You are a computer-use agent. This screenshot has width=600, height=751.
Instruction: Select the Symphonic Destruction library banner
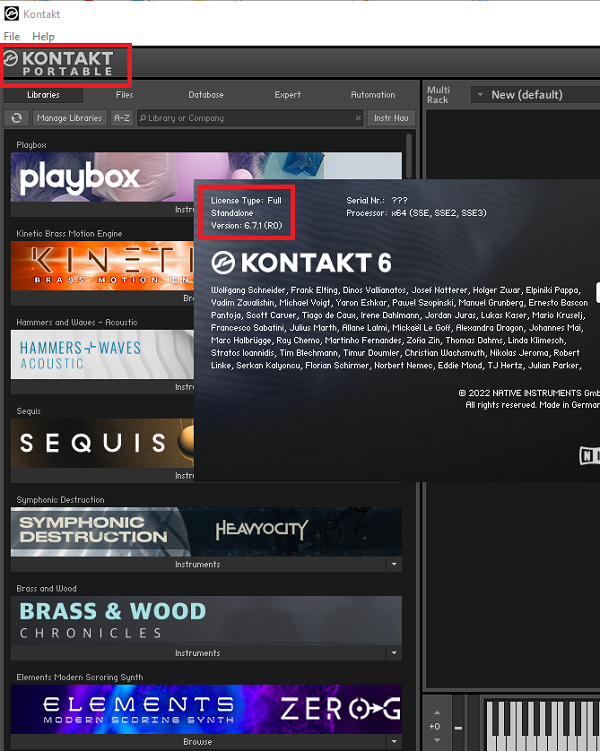pos(206,532)
